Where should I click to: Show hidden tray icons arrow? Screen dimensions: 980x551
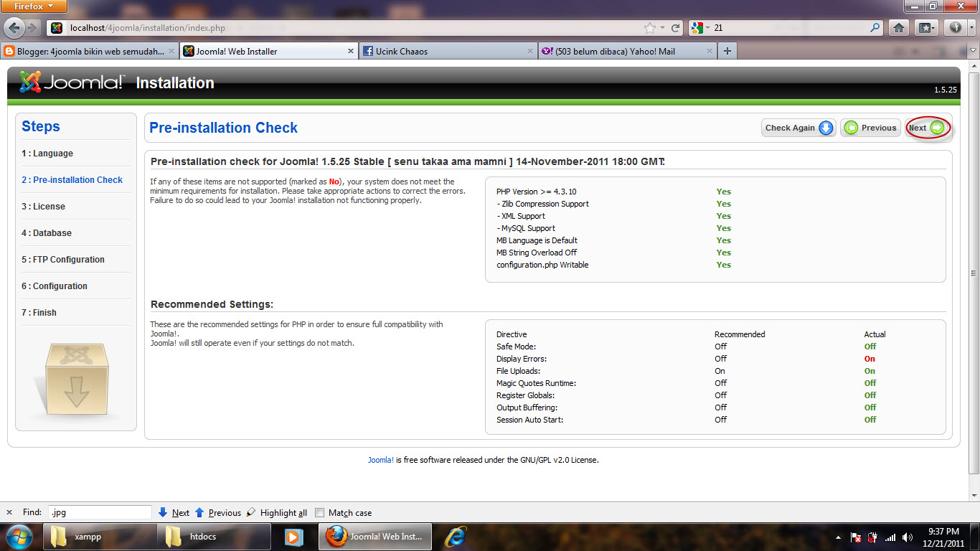pyautogui.click(x=839, y=537)
